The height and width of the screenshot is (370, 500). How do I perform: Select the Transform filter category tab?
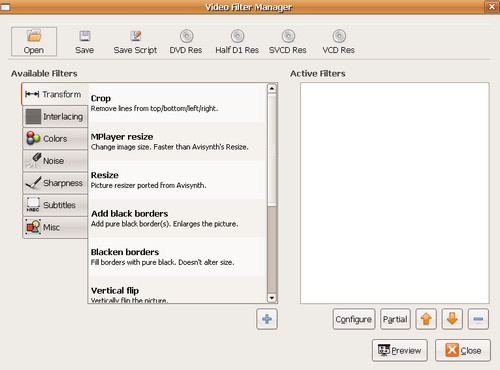(x=55, y=94)
